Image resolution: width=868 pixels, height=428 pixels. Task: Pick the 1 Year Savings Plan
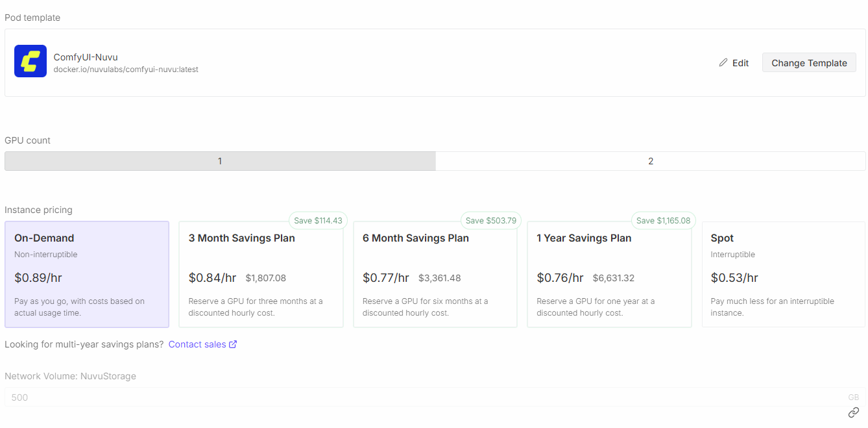pos(609,274)
